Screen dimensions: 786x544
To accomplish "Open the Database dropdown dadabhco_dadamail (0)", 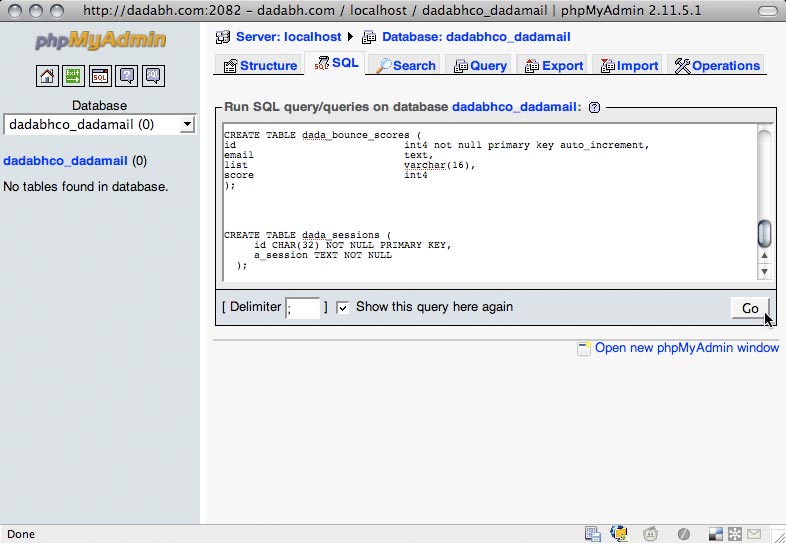I will point(100,124).
